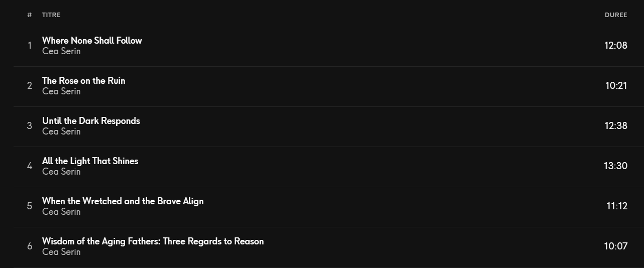Click the # column header

pos(30,15)
